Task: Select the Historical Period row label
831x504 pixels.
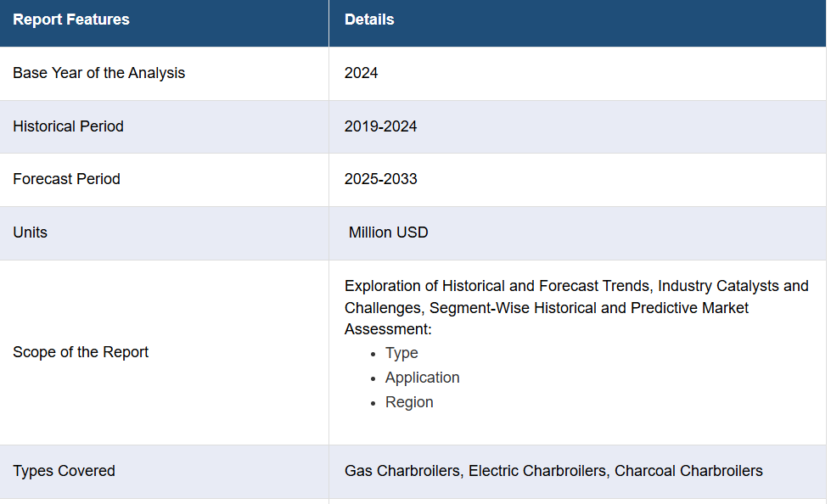Action: [x=68, y=126]
